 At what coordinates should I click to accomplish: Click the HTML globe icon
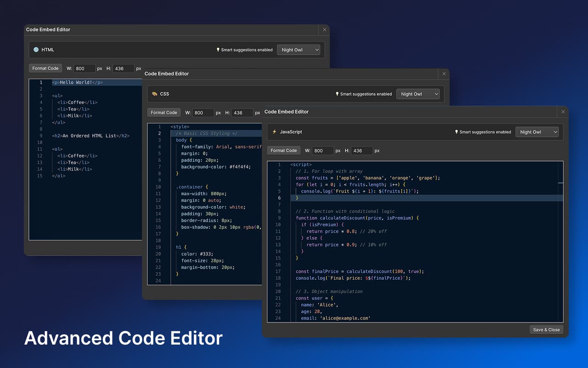coord(36,50)
